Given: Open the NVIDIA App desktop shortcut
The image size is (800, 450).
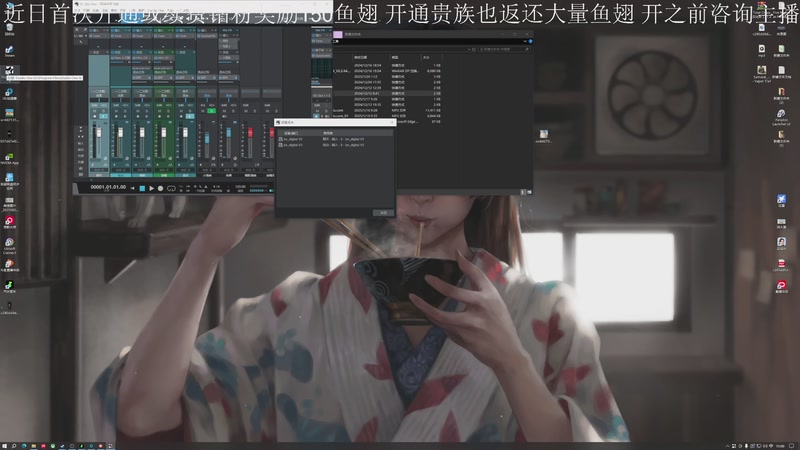Looking at the screenshot, I should pos(9,159).
